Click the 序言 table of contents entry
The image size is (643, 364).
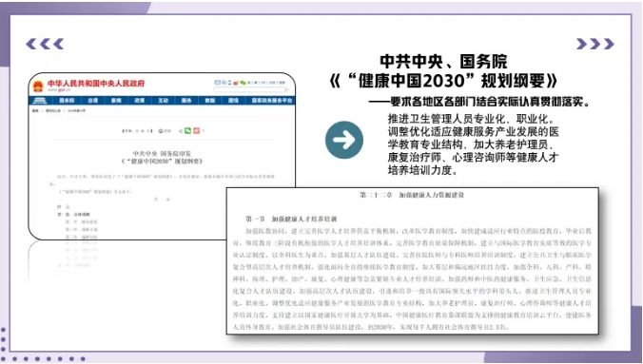(63, 206)
